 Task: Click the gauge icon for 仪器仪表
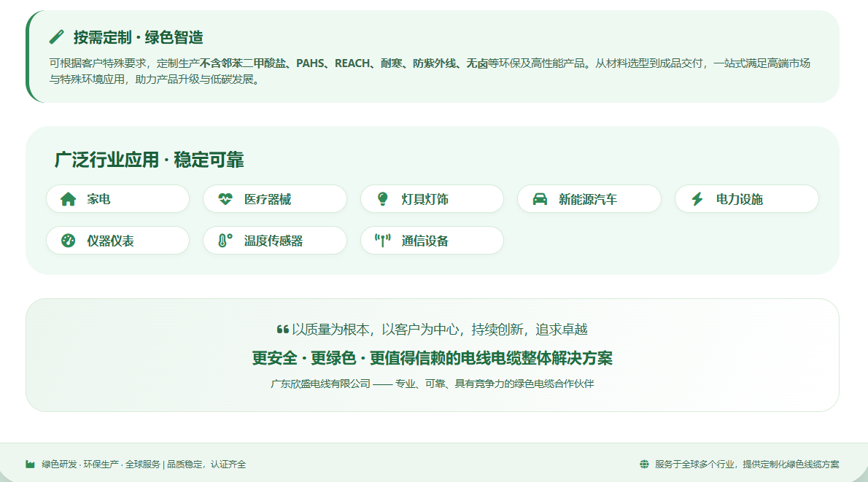pyautogui.click(x=68, y=241)
